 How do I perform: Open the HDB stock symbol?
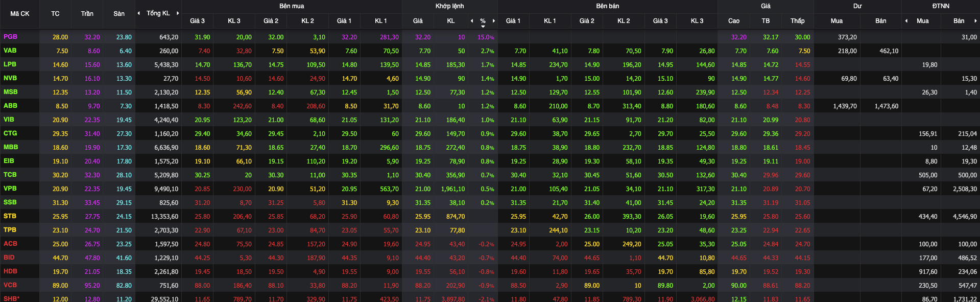(10, 271)
